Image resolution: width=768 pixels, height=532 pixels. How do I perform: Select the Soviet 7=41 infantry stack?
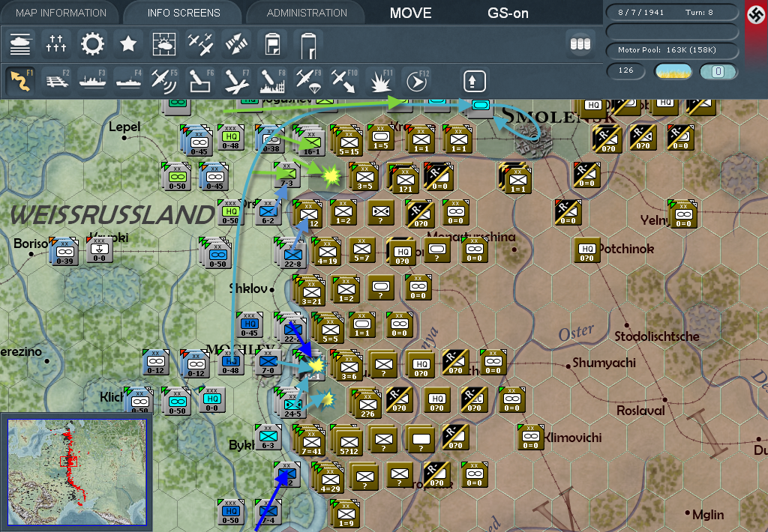click(311, 442)
